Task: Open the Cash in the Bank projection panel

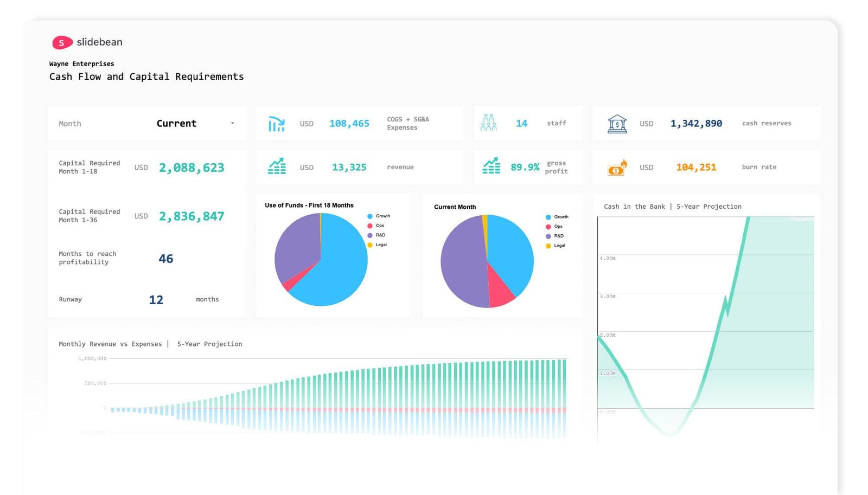Action: (673, 207)
